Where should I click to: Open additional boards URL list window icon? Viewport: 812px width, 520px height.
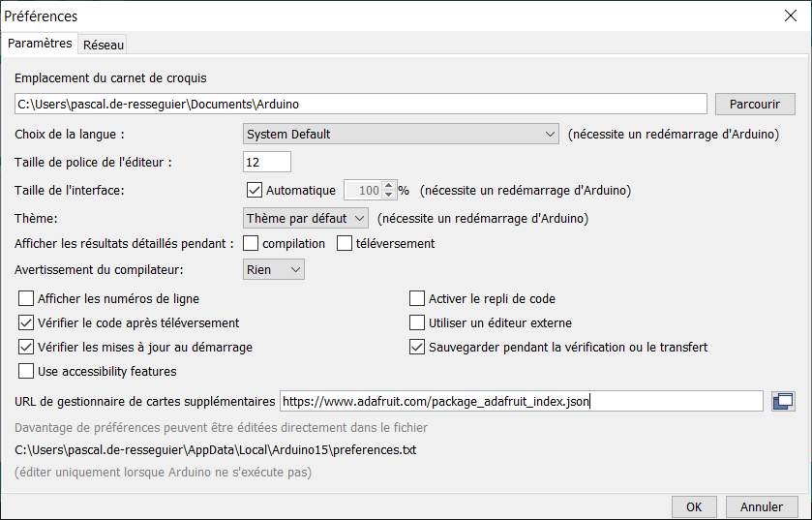[783, 402]
